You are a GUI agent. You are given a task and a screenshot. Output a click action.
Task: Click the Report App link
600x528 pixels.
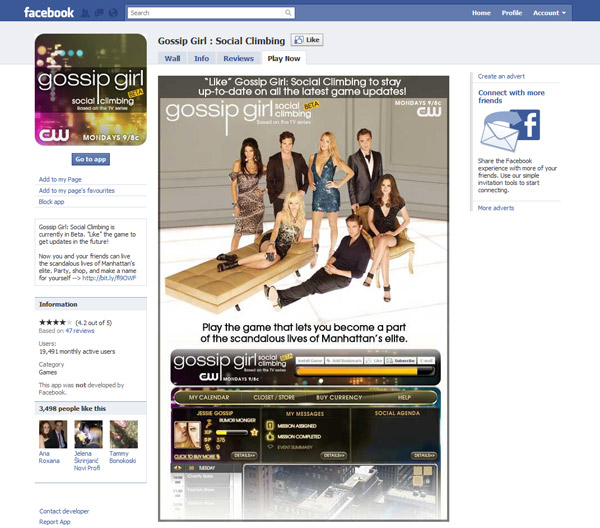point(55,522)
